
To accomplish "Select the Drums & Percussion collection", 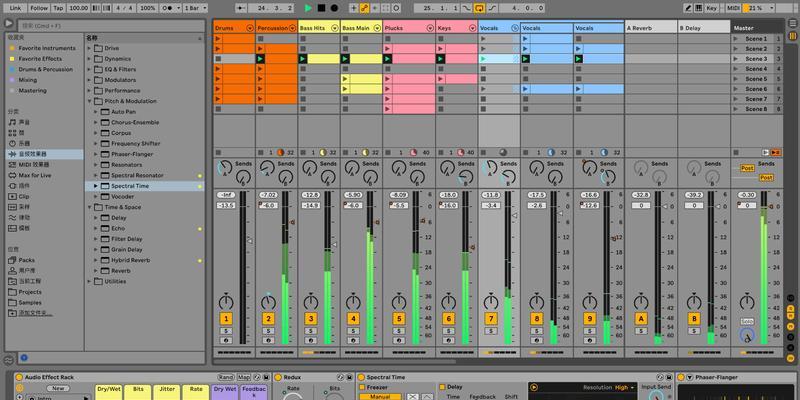I will tap(46, 69).
